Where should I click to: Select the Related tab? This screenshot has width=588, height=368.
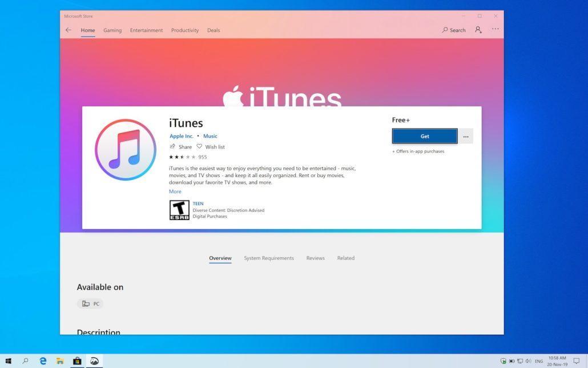tap(346, 258)
